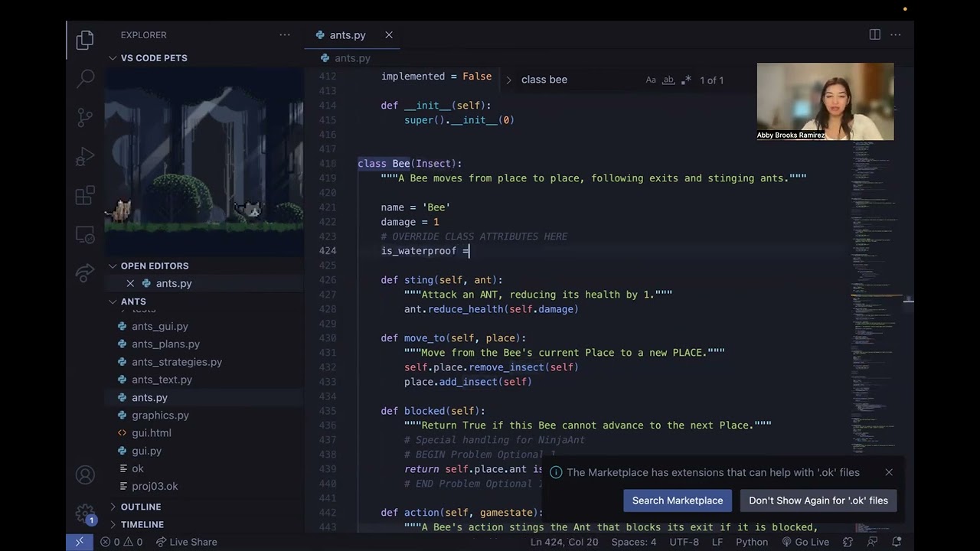Click the Copilot status icon left of feedback

click(848, 542)
